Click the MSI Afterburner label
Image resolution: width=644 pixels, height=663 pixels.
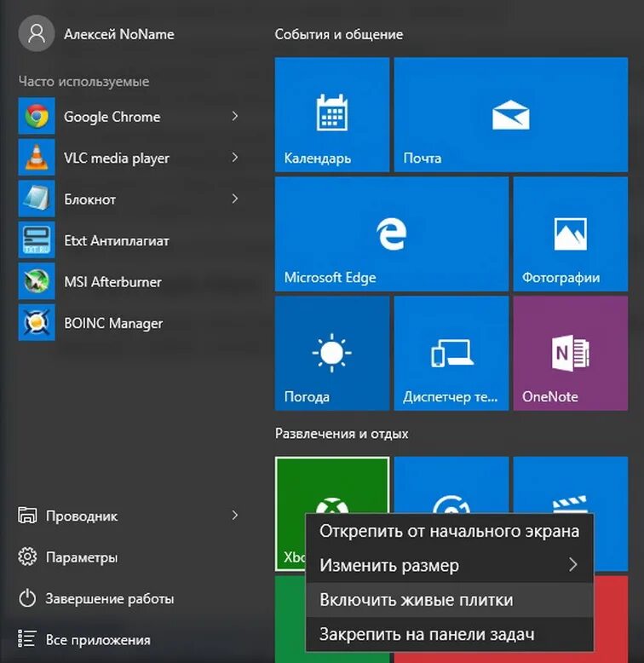[112, 281]
